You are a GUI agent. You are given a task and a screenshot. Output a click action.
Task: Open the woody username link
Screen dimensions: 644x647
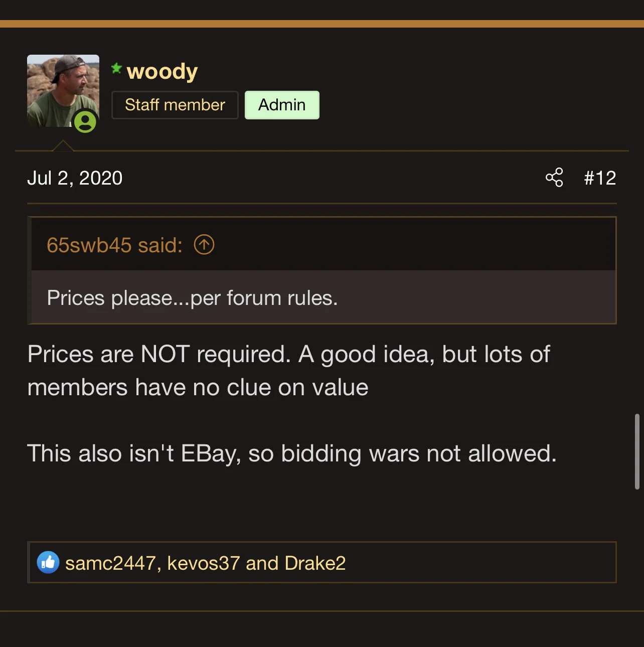coord(162,71)
